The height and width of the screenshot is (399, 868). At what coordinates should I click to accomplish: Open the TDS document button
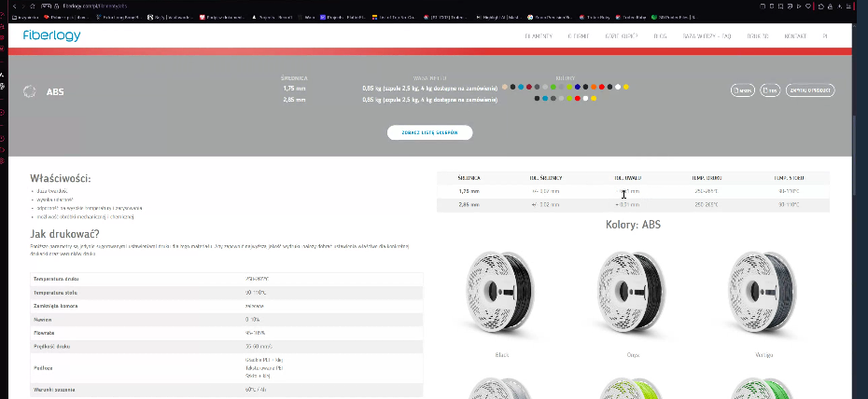coord(770,90)
